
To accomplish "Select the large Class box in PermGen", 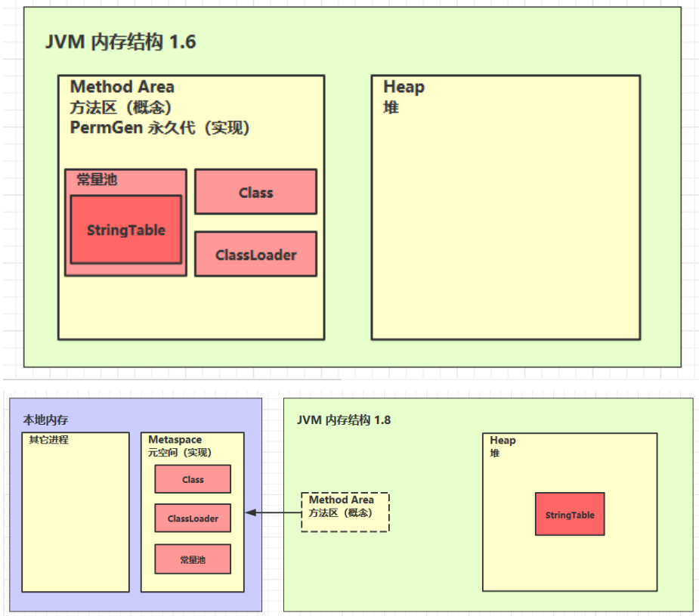I will click(255, 192).
